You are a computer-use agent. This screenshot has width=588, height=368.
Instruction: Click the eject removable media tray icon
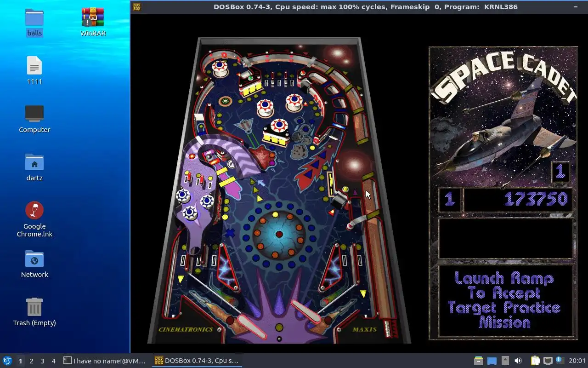pyautogui.click(x=505, y=361)
